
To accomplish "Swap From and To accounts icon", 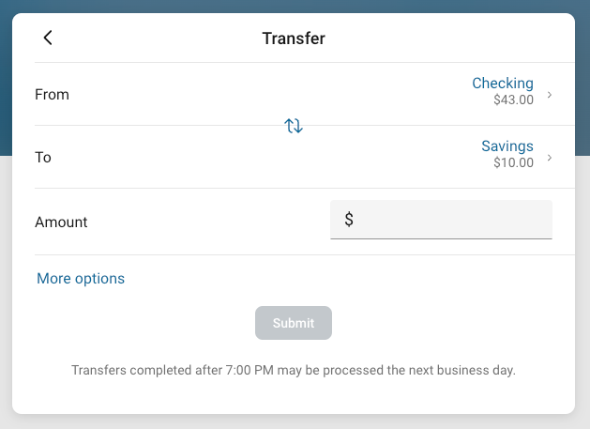I will click(293, 126).
